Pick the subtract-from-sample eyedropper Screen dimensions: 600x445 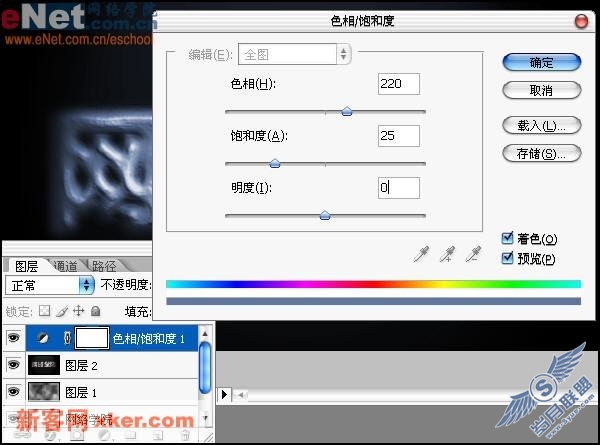pos(473,254)
